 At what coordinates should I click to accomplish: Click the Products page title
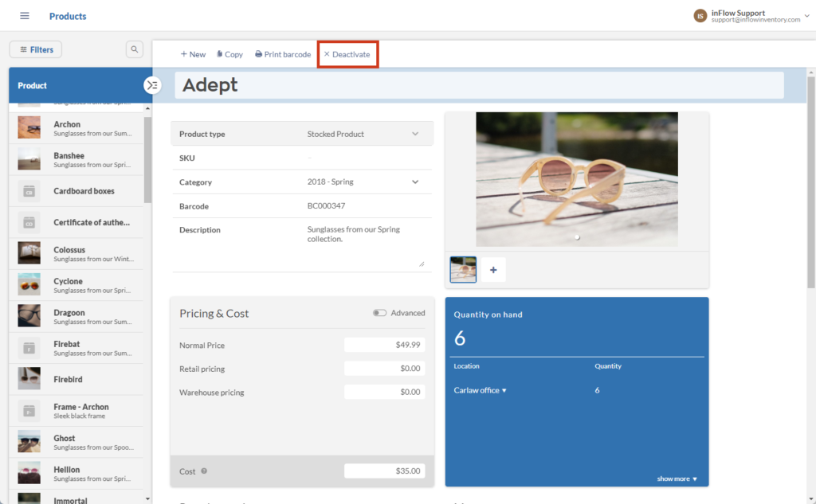coord(68,16)
